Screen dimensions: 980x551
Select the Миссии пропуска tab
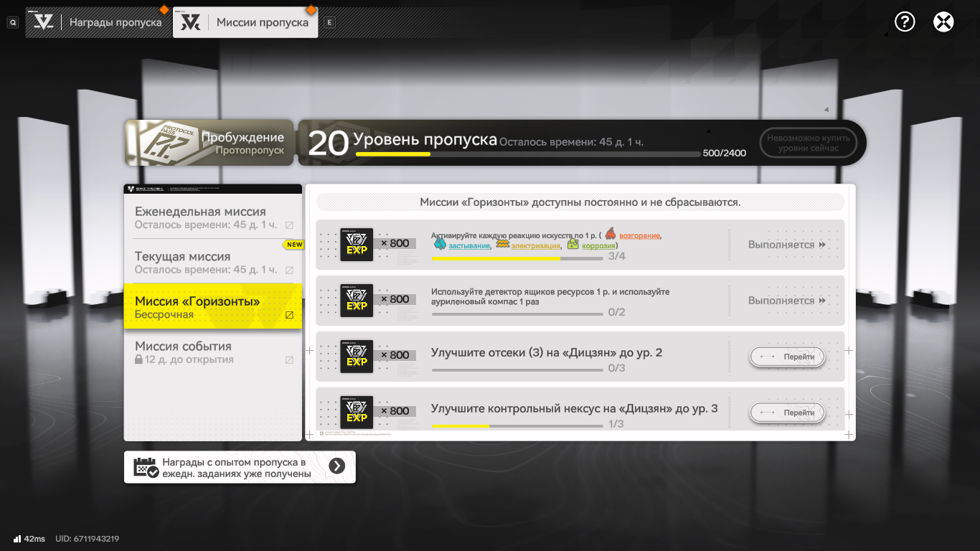coord(246,23)
